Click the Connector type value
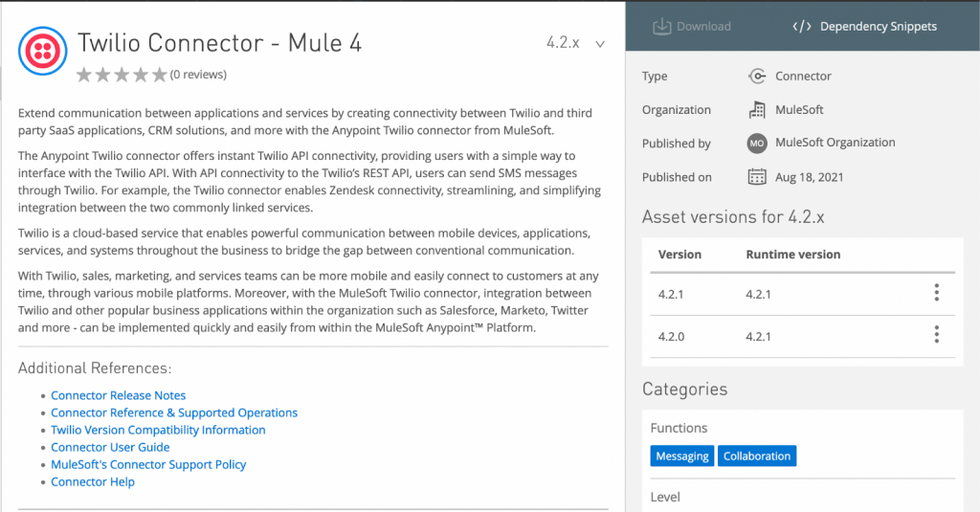980x512 pixels. click(x=803, y=77)
